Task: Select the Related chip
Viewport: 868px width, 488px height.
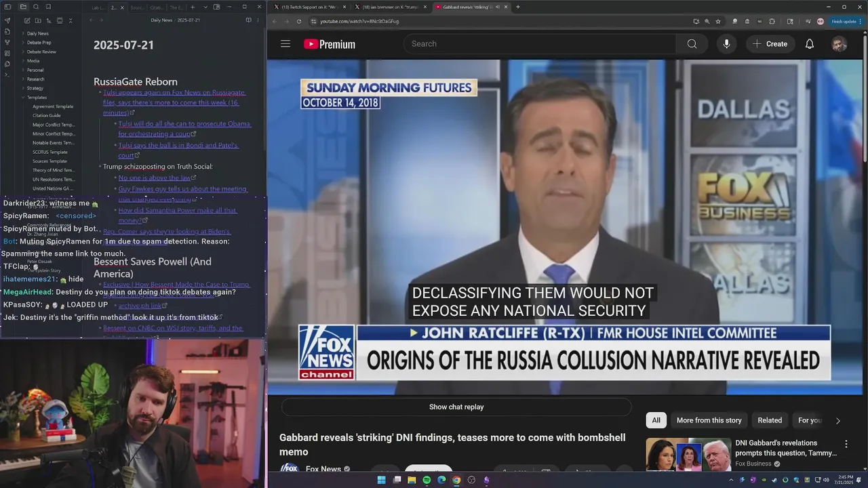Action: tap(770, 420)
